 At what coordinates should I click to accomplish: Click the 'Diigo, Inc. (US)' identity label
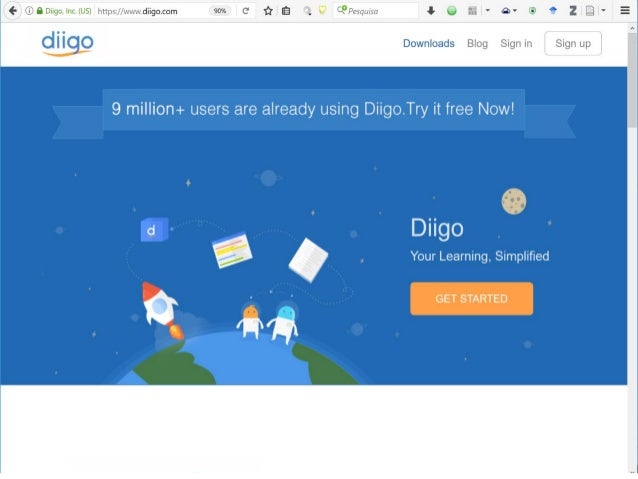click(68, 11)
